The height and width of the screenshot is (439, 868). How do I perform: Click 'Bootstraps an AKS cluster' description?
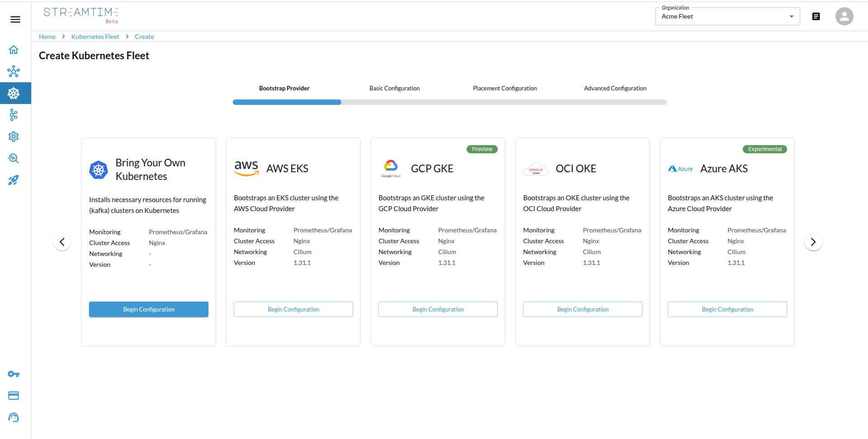[x=721, y=203]
